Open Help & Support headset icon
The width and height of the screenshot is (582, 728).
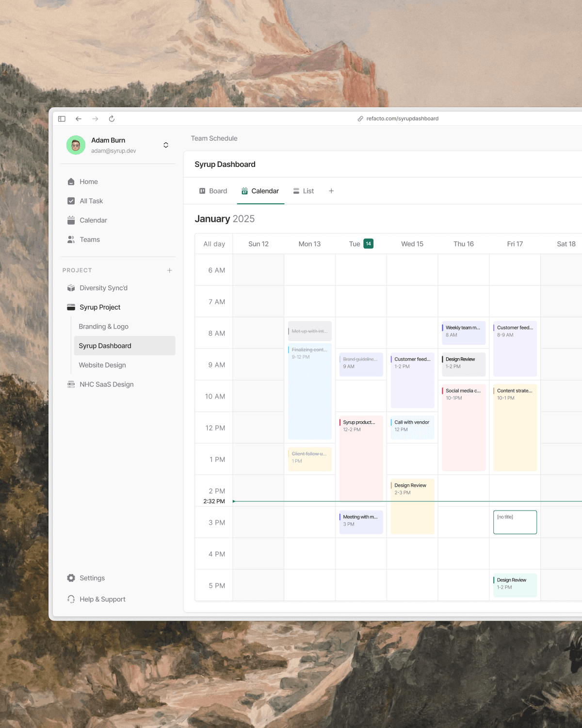[71, 599]
